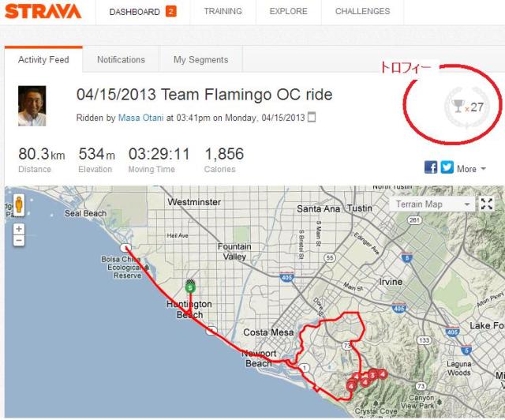Click the green start marker on map
The height and width of the screenshot is (420, 505).
(x=189, y=286)
